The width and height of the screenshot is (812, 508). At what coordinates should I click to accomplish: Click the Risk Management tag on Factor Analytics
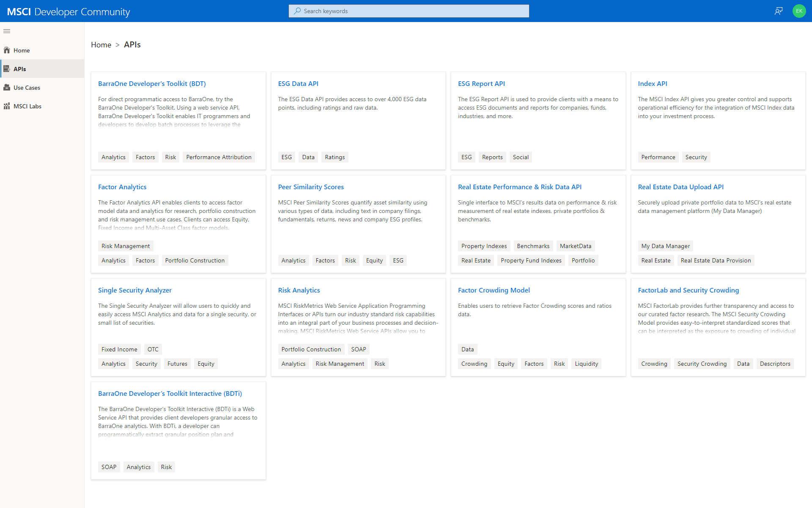pos(126,246)
